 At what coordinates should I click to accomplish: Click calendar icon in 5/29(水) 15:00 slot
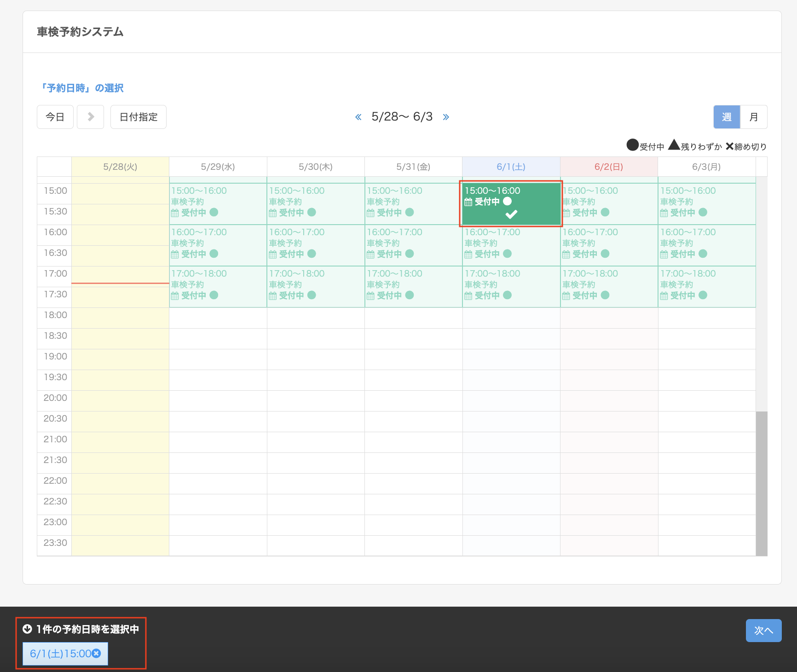click(x=175, y=213)
